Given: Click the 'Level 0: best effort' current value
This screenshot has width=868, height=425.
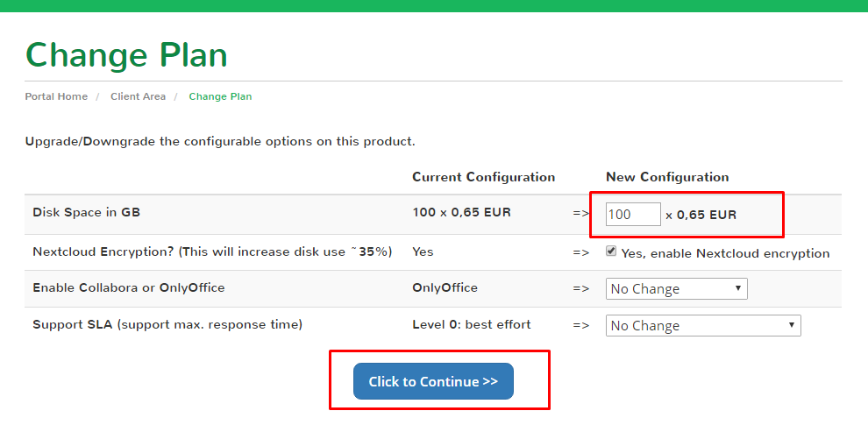Looking at the screenshot, I should tap(471, 324).
